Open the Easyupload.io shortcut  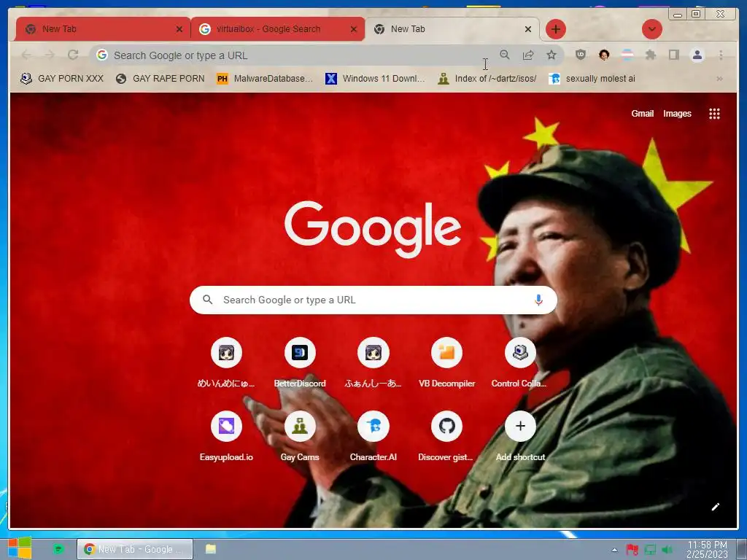click(x=226, y=436)
